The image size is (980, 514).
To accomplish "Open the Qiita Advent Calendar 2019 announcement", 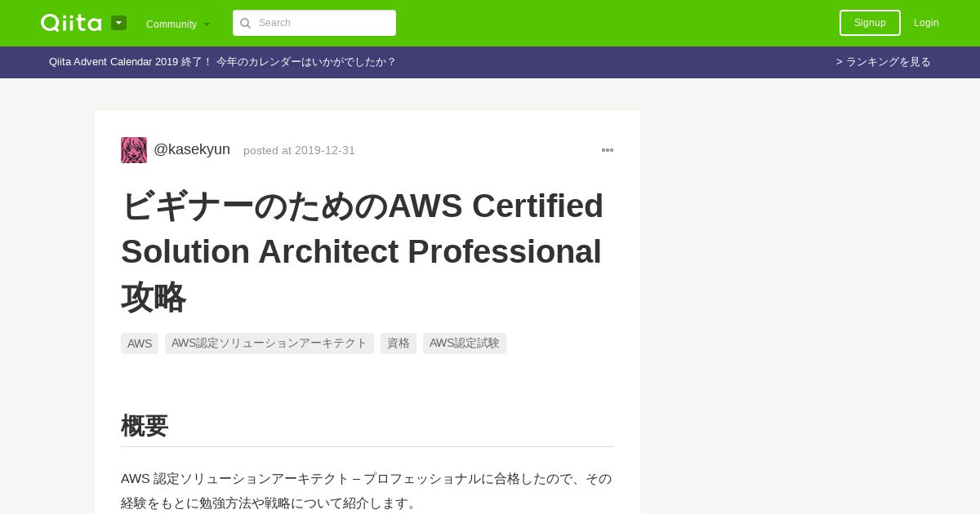I will point(222,62).
